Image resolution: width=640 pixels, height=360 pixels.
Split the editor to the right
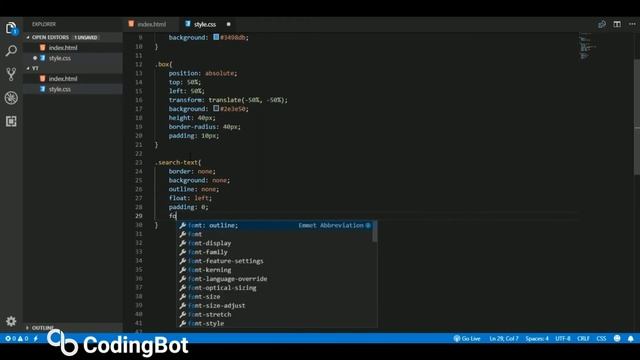617,24
